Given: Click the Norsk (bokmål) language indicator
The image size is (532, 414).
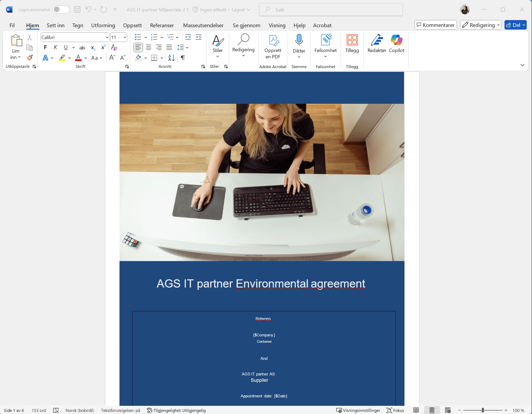Looking at the screenshot, I should [x=80, y=410].
